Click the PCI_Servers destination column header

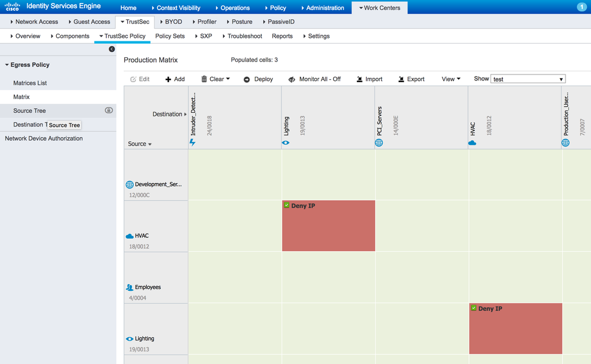pyautogui.click(x=421, y=118)
